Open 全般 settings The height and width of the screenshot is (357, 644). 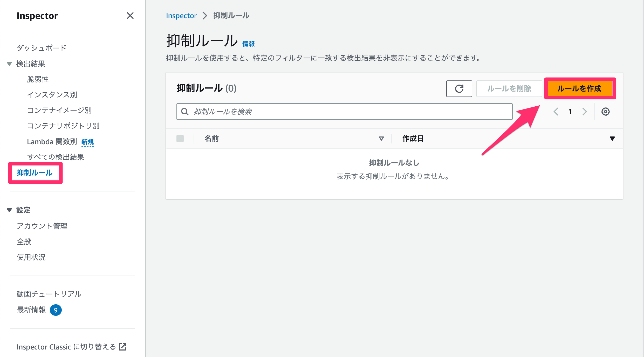[24, 242]
